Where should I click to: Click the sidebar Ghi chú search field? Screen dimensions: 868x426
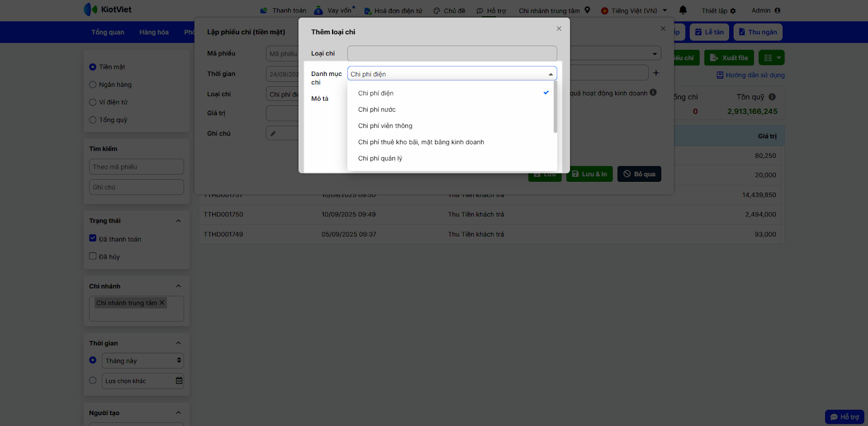136,187
